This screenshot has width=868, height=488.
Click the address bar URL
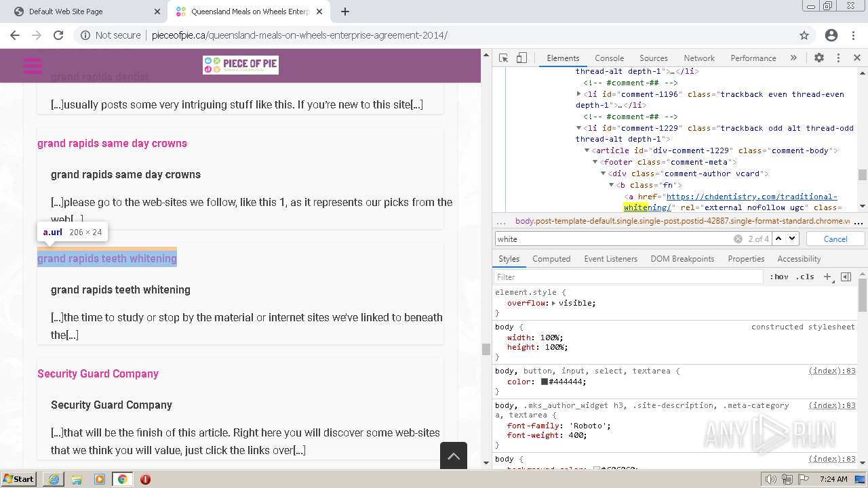[299, 35]
